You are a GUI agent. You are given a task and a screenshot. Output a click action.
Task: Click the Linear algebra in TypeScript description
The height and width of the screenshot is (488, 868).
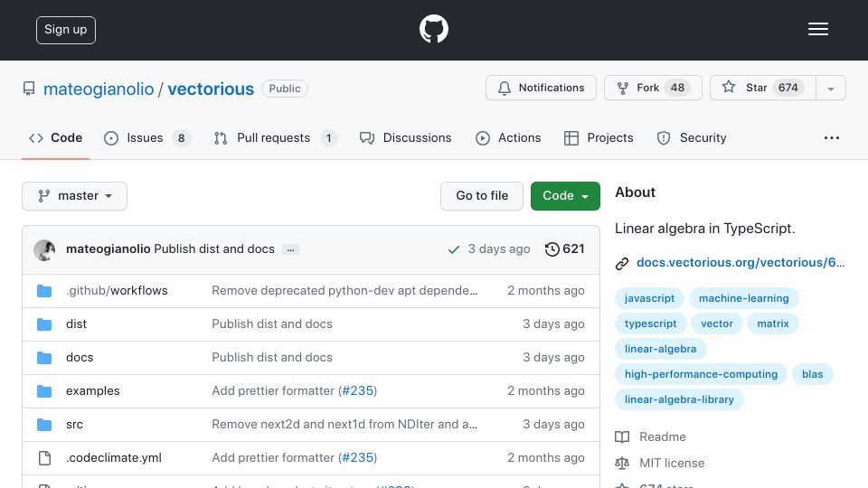point(704,229)
